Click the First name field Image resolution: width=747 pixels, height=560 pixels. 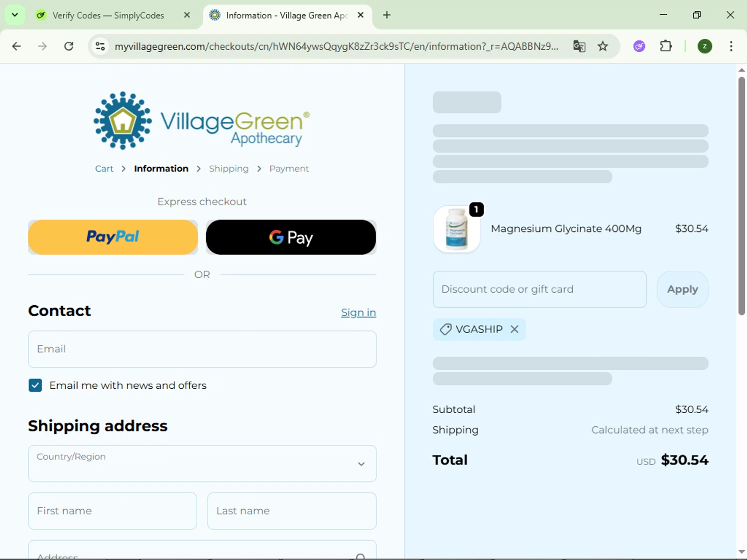pos(113,511)
